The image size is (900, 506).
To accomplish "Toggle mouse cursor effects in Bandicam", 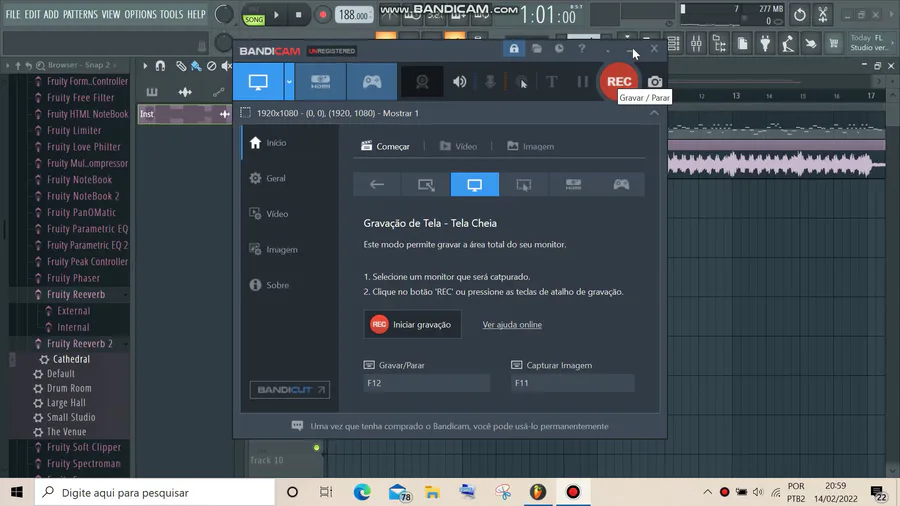I will click(521, 82).
